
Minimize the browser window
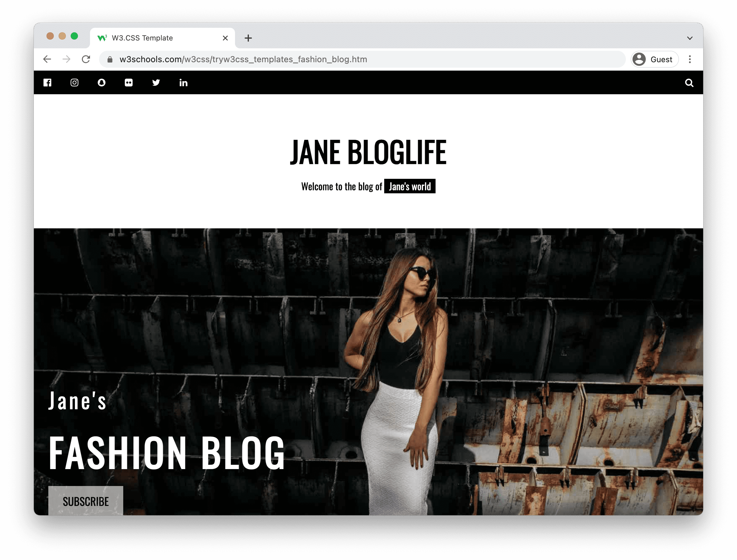pyautogui.click(x=62, y=36)
